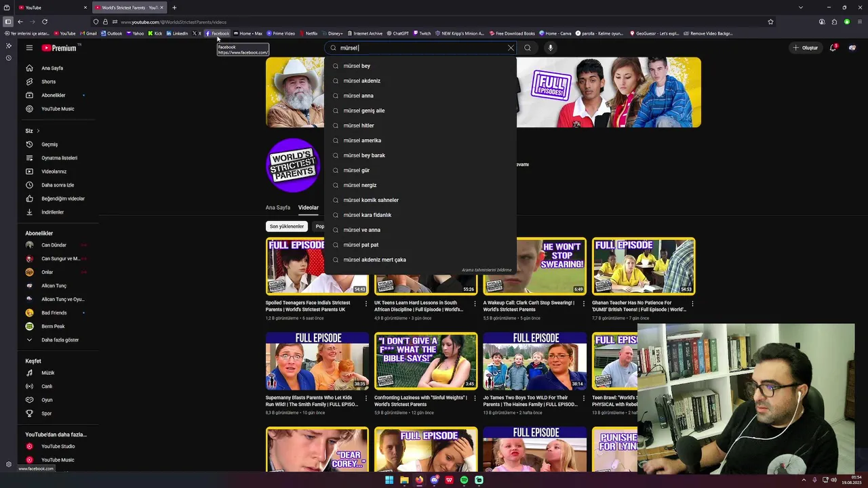Open the Twitch bookmark

tap(422, 33)
